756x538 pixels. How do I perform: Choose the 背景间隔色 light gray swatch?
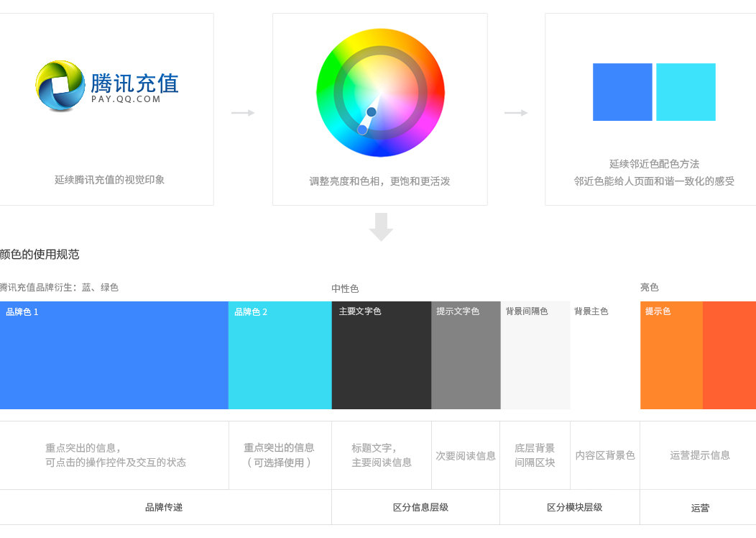535,355
